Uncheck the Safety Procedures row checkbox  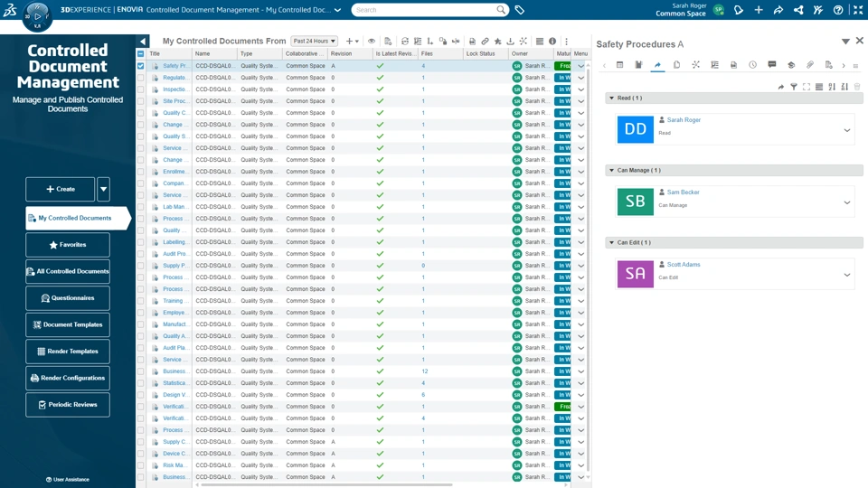(141, 66)
